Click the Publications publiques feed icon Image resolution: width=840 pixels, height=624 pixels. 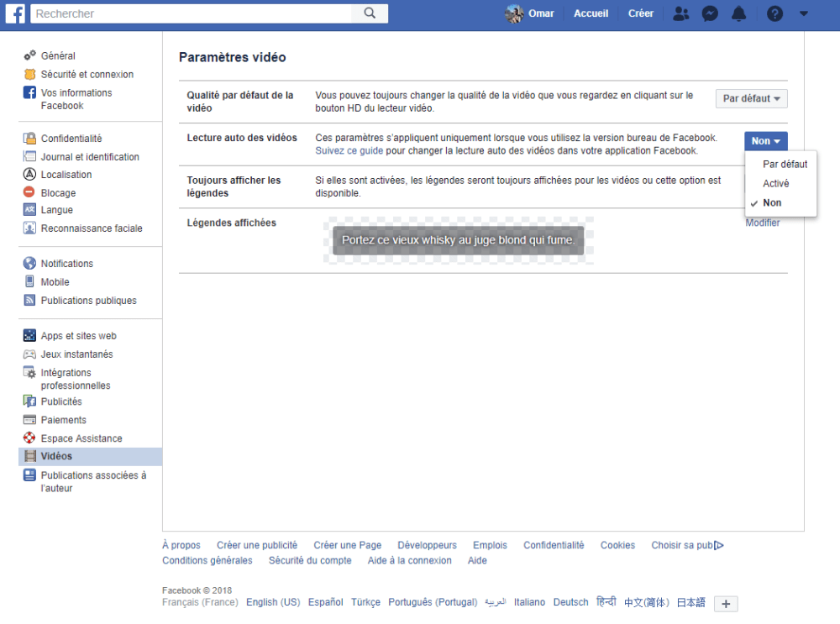pos(29,300)
